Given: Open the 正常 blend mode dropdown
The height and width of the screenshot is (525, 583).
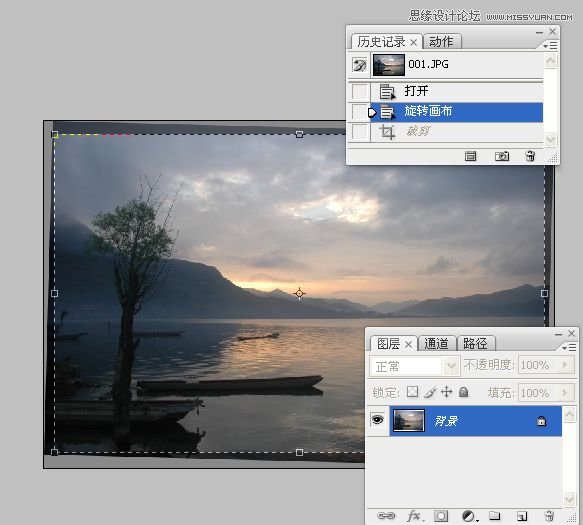Looking at the screenshot, I should pyautogui.click(x=414, y=366).
